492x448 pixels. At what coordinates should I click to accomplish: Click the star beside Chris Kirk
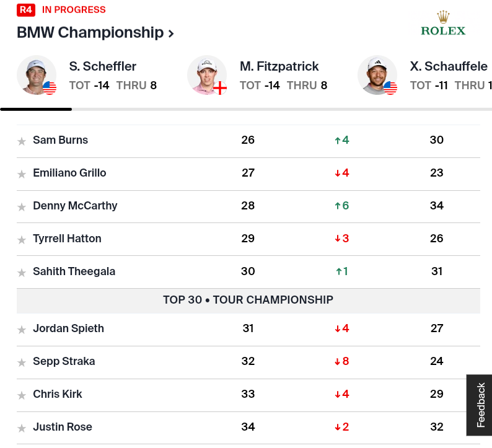(22, 395)
